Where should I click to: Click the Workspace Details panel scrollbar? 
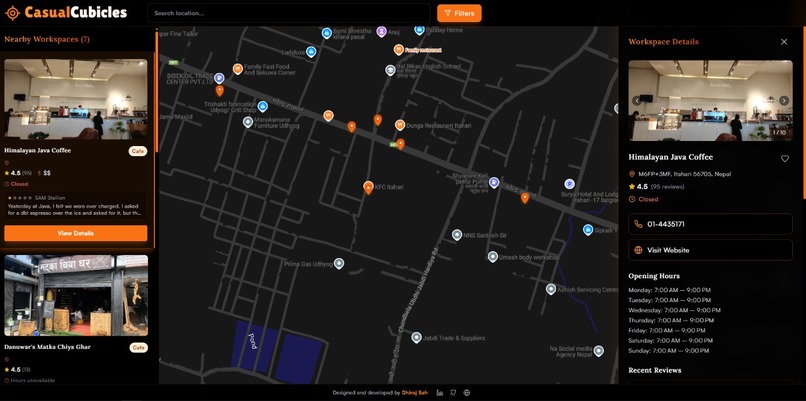pyautogui.click(x=804, y=113)
